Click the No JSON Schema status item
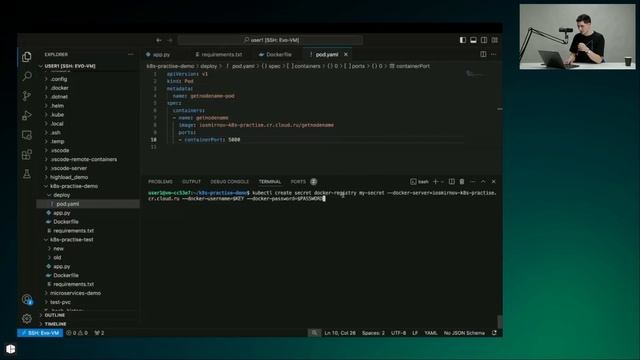Image resolution: width=640 pixels, height=360 pixels. click(464, 333)
